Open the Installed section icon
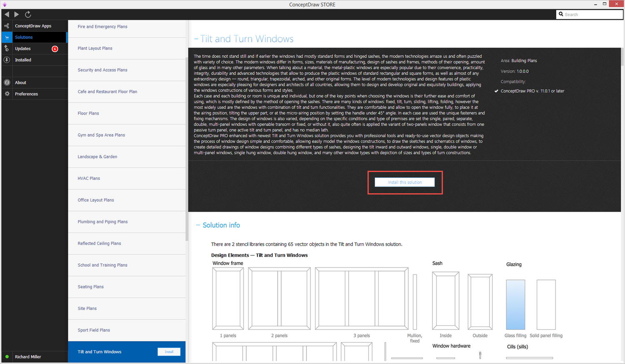Screen dimensions: 625x364 coord(7,60)
